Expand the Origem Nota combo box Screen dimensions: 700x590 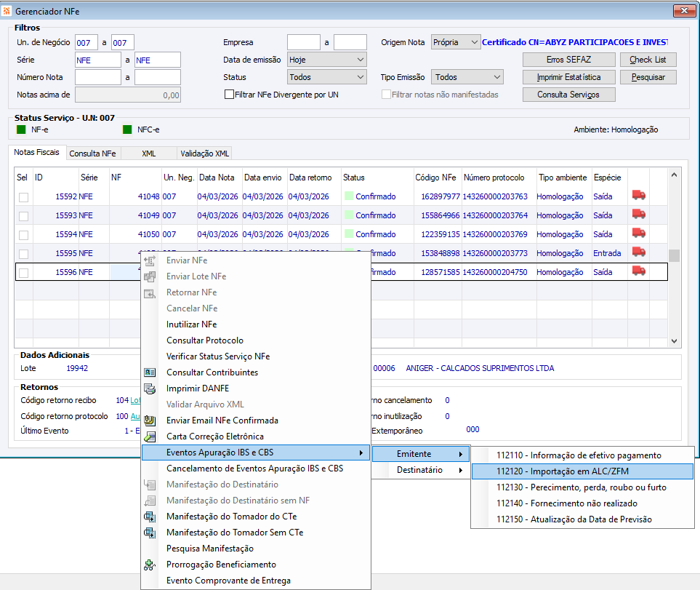tap(456, 42)
